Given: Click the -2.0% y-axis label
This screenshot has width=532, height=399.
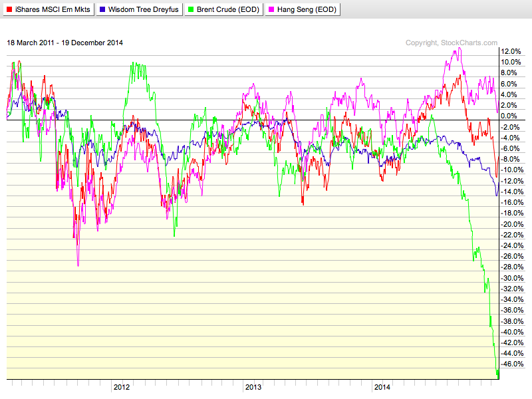Looking at the screenshot, I should 511,127.
